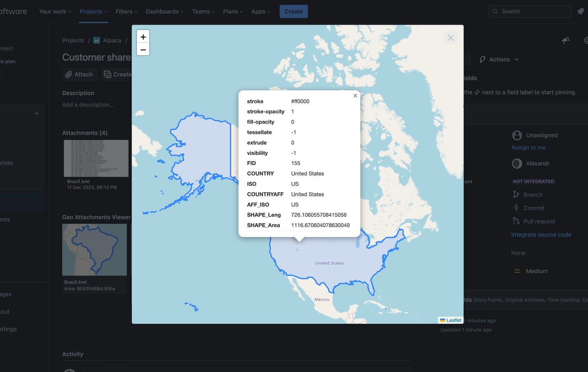Open the Your work menu
Image resolution: width=588 pixels, height=372 pixels.
[55, 12]
